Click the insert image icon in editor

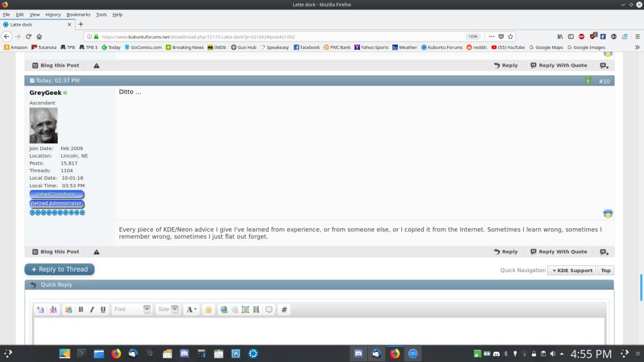click(x=245, y=309)
